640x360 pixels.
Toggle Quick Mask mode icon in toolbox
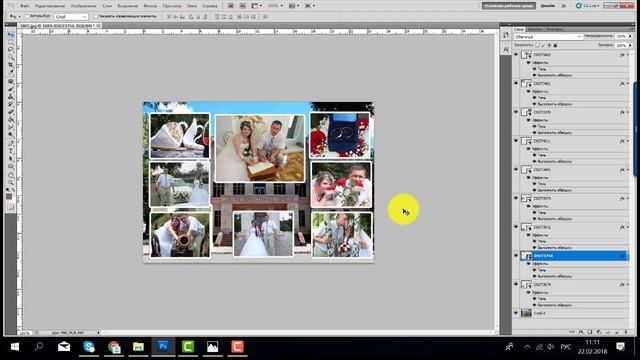[11, 207]
